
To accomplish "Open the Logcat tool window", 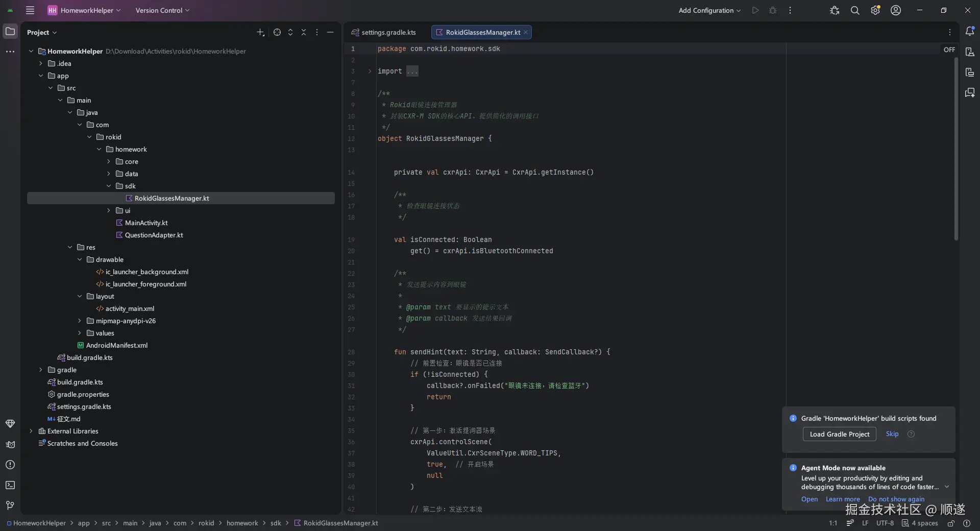I will (10, 444).
